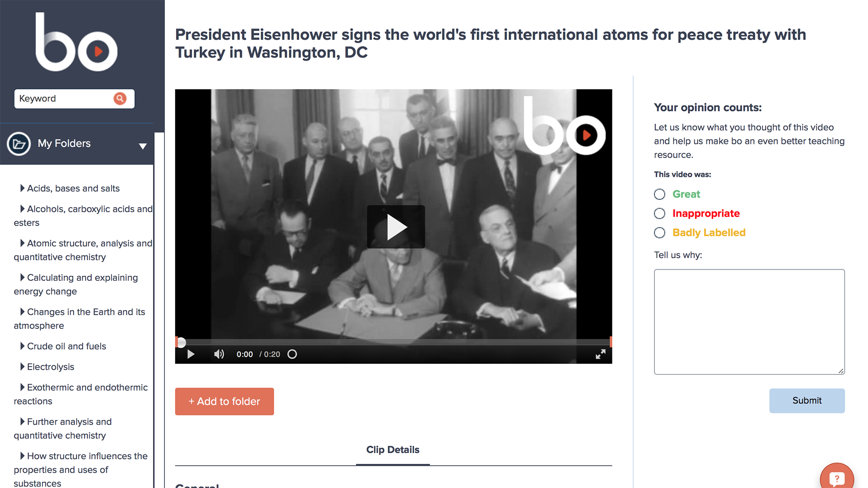Mute the video with the speaker icon
The image size is (868, 488).
pyautogui.click(x=219, y=354)
